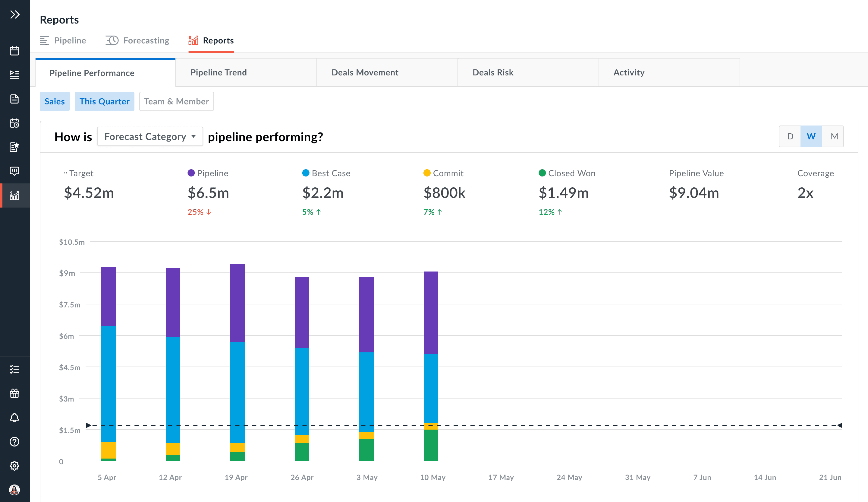Open notifications bell icon
Viewport: 868px width, 502px height.
(14, 418)
